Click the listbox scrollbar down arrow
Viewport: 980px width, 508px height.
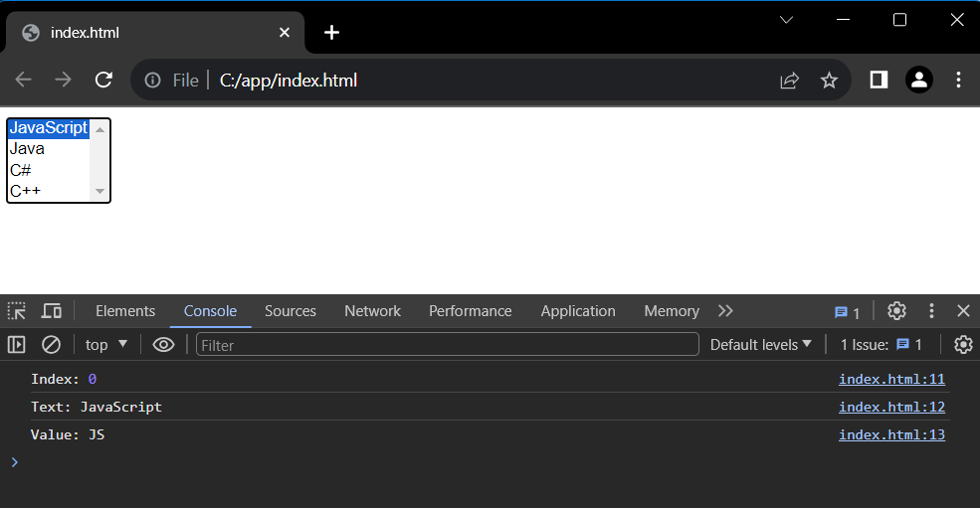coord(100,191)
